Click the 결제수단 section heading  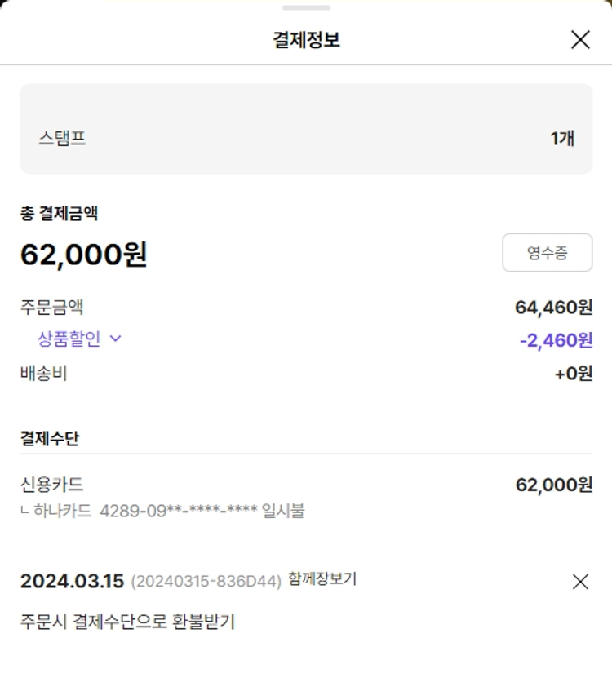pos(50,438)
